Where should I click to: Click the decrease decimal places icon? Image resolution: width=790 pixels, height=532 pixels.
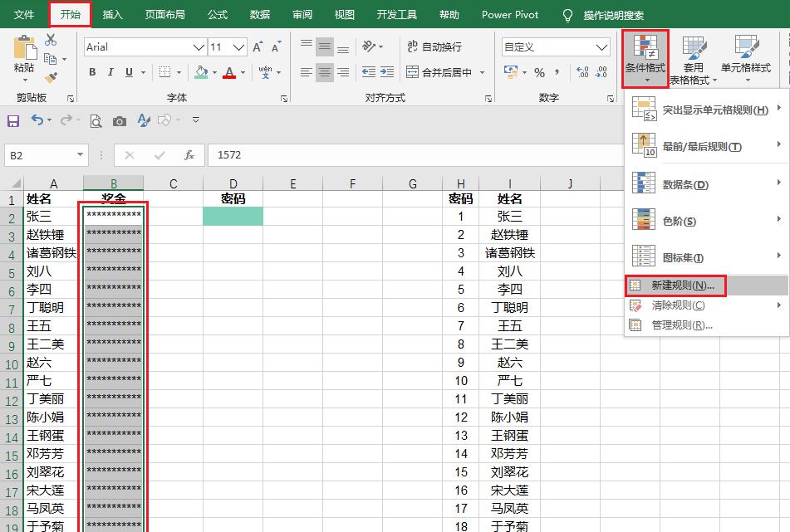[x=601, y=72]
